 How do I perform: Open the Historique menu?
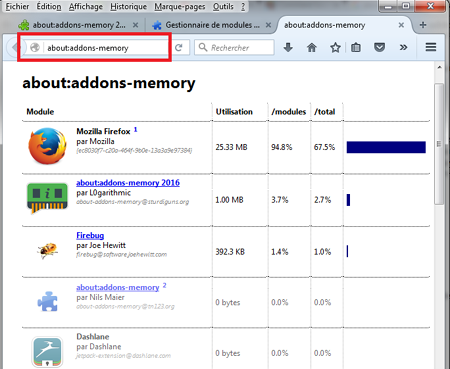(128, 6)
